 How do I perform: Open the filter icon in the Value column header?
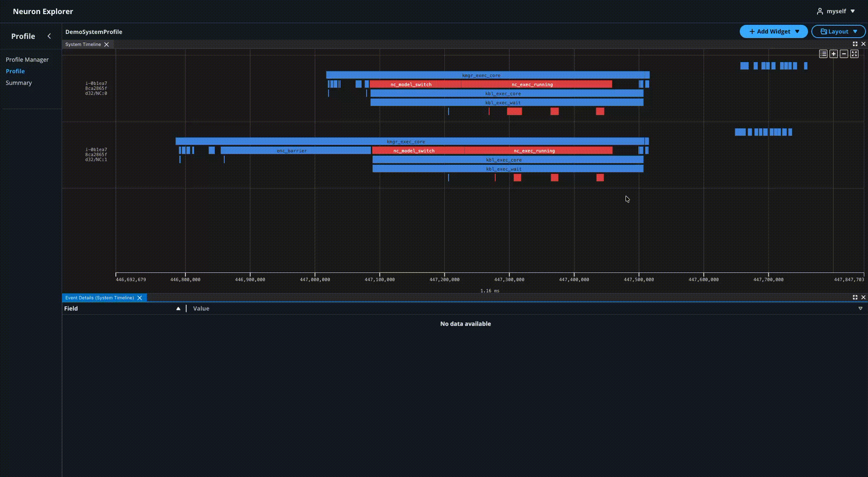(x=861, y=308)
